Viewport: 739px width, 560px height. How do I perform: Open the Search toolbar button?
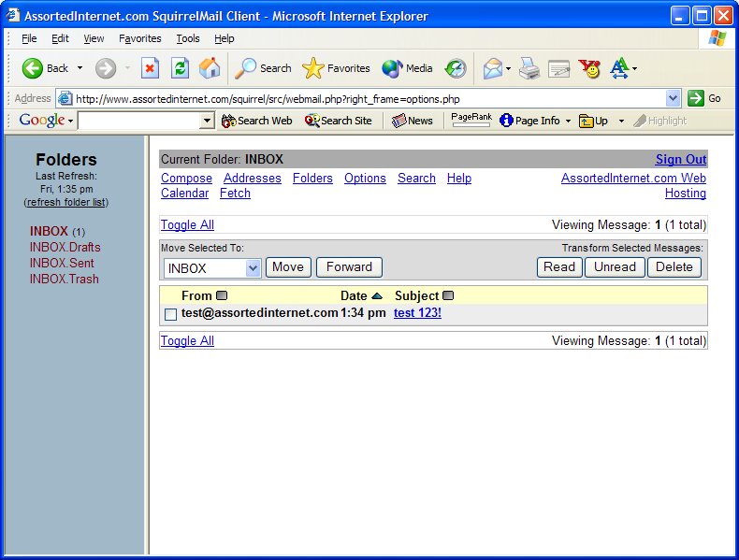pyautogui.click(x=264, y=68)
